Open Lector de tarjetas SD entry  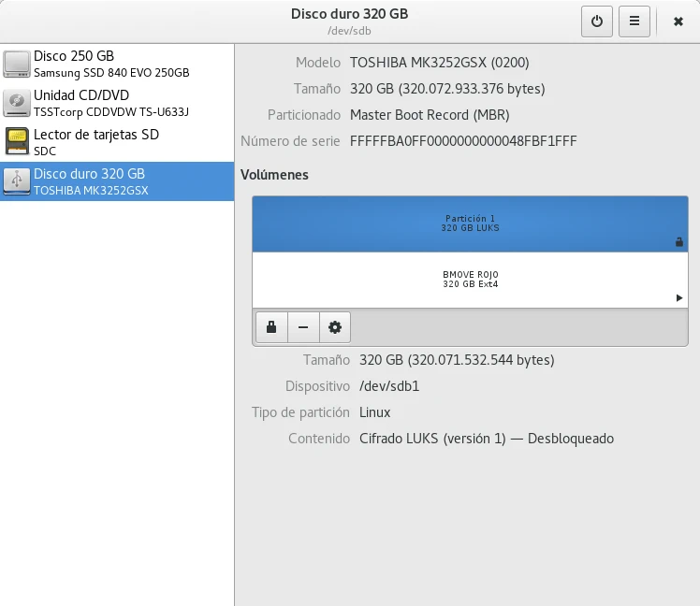(x=96, y=135)
